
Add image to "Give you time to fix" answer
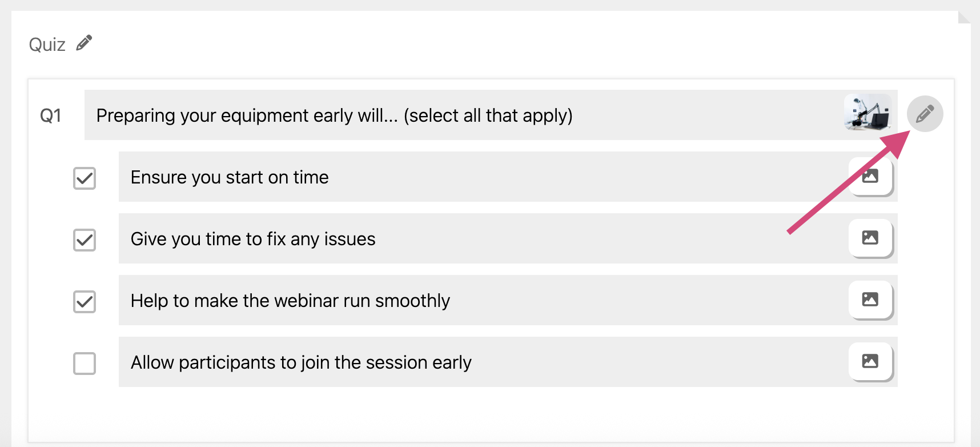[870, 238]
